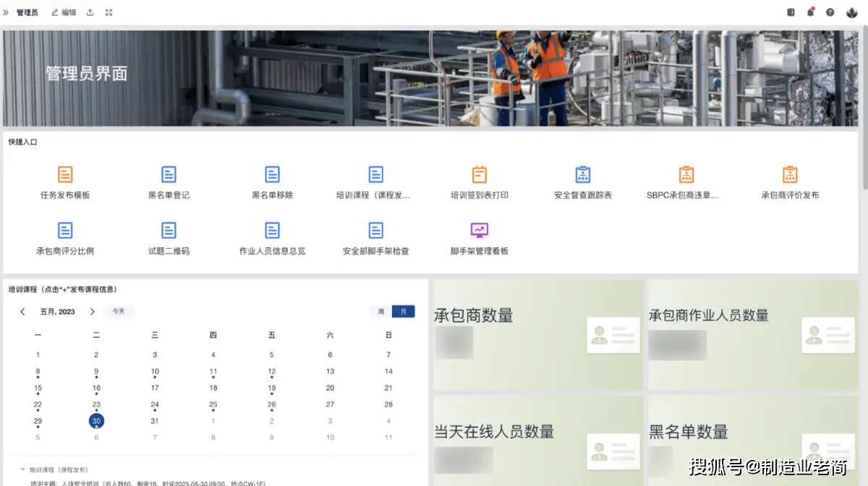Open the 脚手架管理看板 dashboard icon

pos(479,231)
